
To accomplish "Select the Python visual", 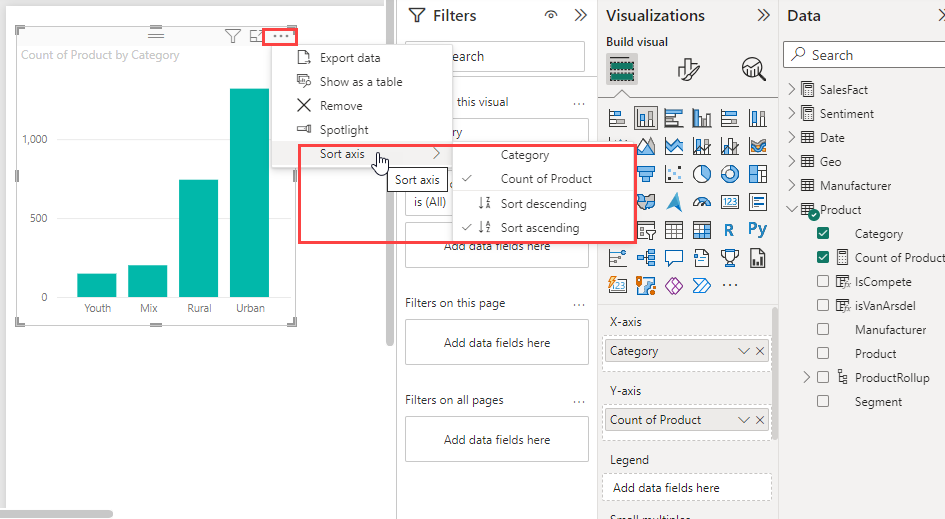I will (758, 230).
